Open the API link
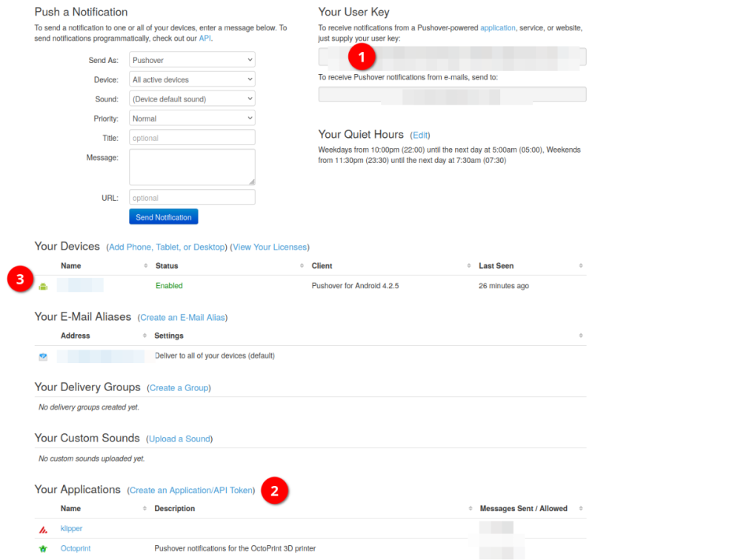Image resolution: width=741 pixels, height=560 pixels. click(205, 39)
